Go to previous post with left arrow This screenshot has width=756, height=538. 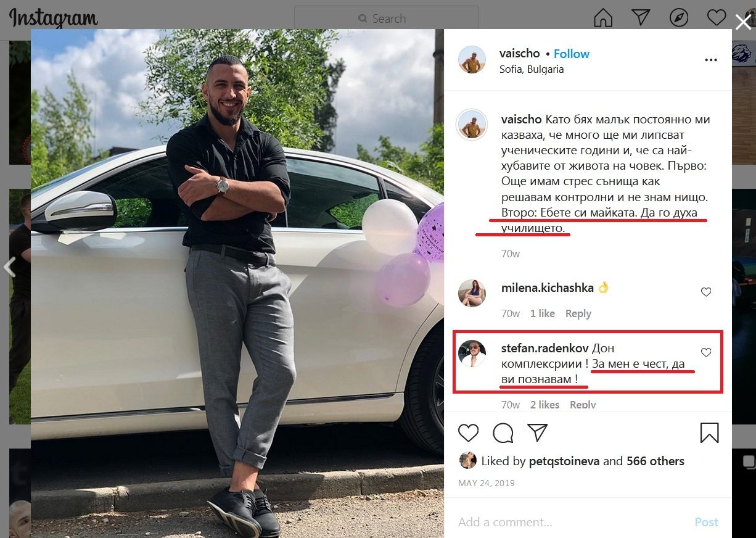click(x=9, y=267)
